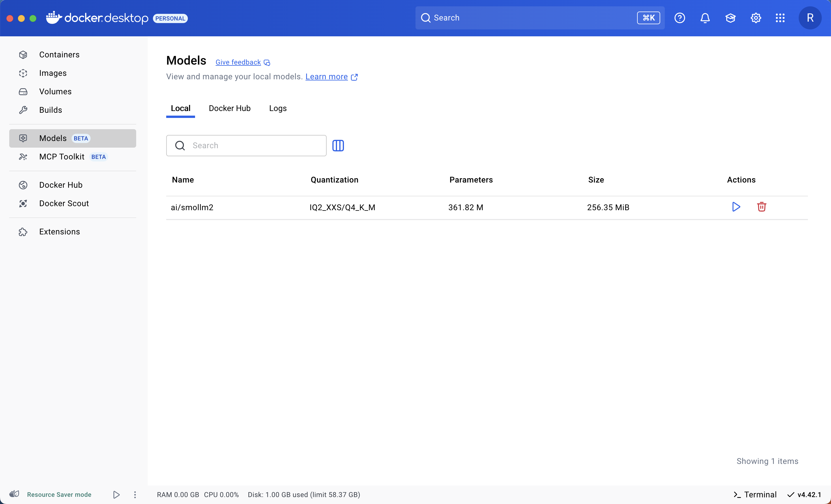Focus the global Search bar in header
The height and width of the screenshot is (504, 831).
pyautogui.click(x=540, y=18)
